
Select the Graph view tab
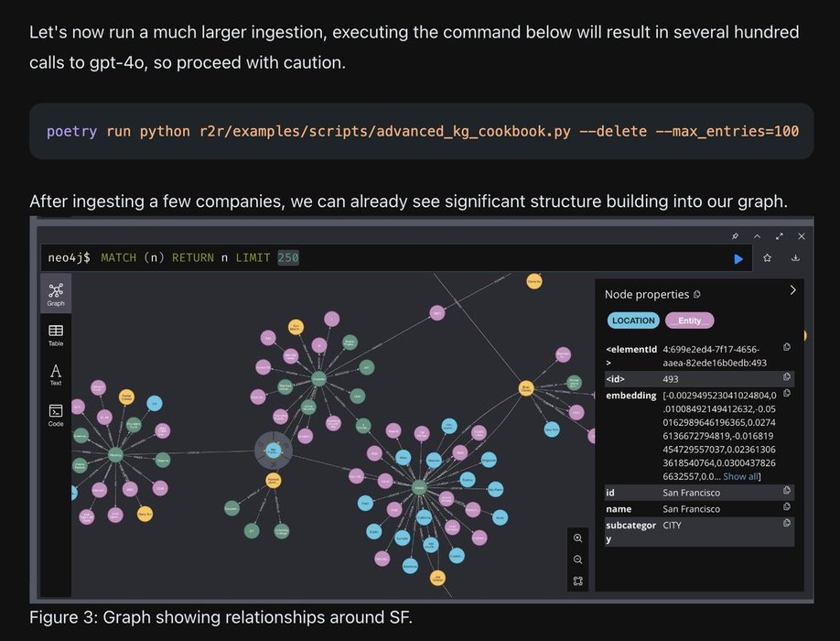pyautogui.click(x=56, y=294)
